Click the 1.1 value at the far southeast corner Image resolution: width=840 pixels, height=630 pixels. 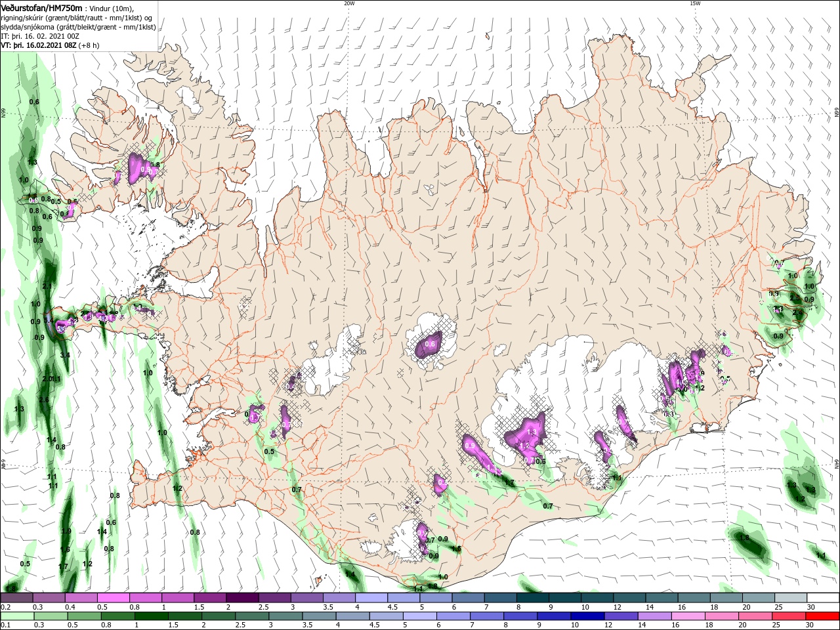point(820,555)
